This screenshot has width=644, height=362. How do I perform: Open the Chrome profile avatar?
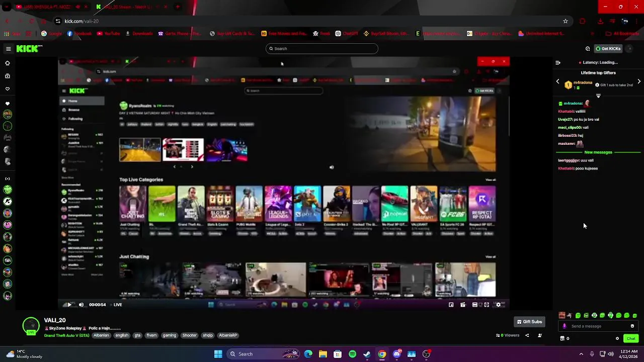click(x=625, y=21)
